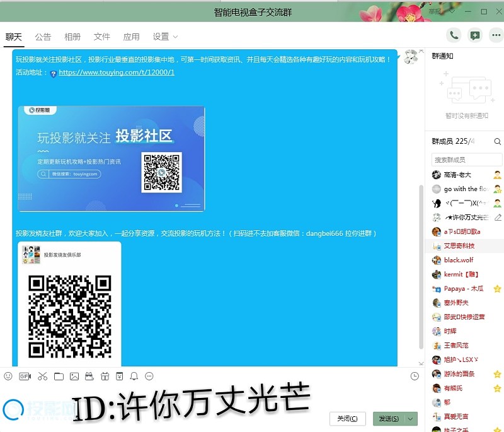Open the 公告 tab
The image size is (504, 432).
[x=43, y=37]
